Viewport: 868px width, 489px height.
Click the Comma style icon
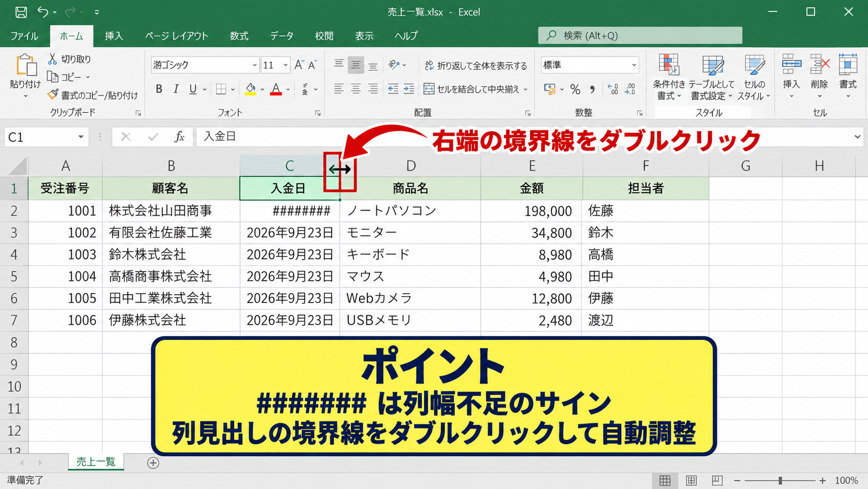pyautogui.click(x=592, y=89)
